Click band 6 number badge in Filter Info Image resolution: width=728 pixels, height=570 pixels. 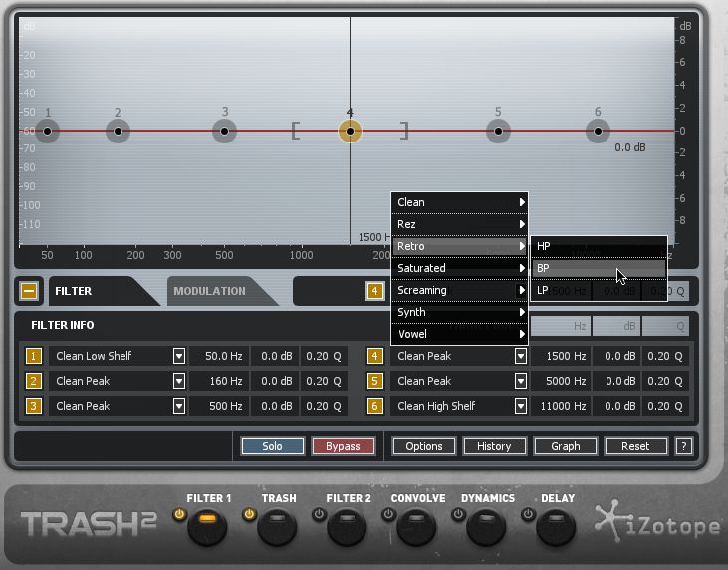[374, 406]
